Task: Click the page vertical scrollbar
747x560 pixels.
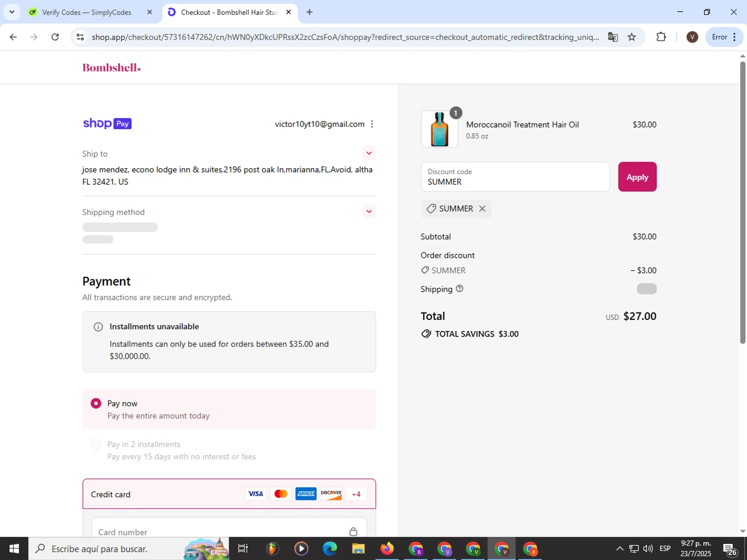Action: [743, 202]
